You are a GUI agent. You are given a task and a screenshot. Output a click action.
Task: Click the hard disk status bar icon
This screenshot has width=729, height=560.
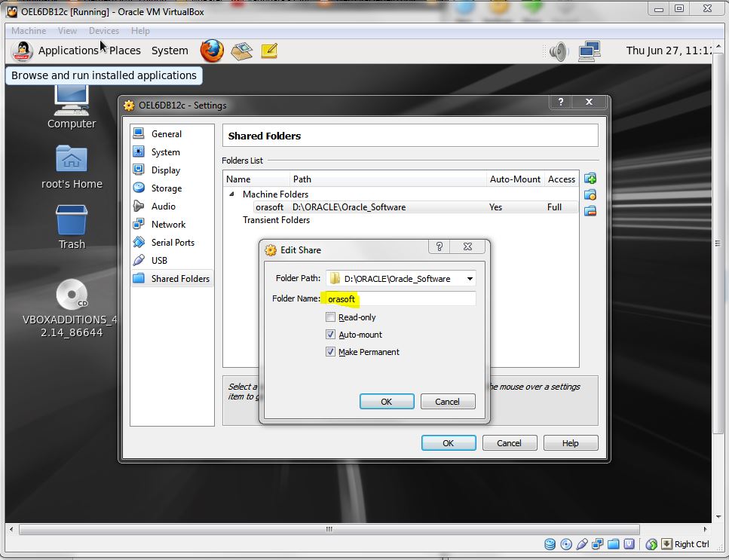550,544
